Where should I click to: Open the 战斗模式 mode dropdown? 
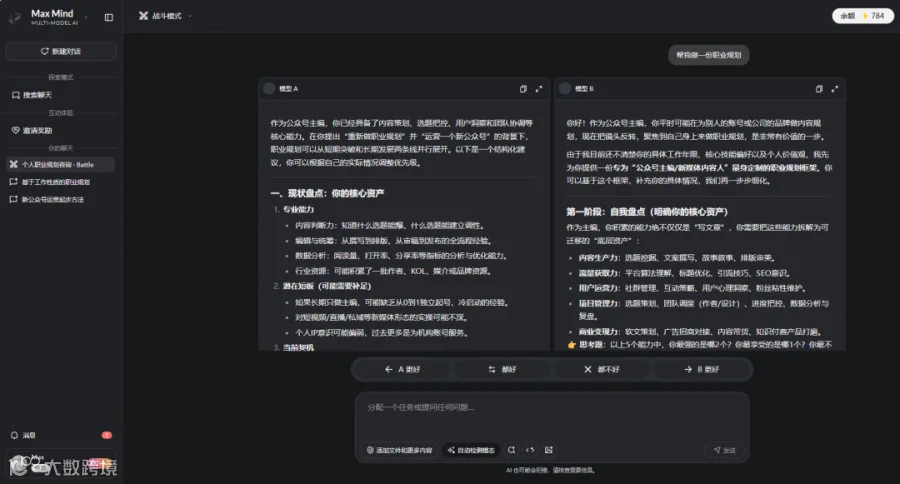tap(165, 16)
